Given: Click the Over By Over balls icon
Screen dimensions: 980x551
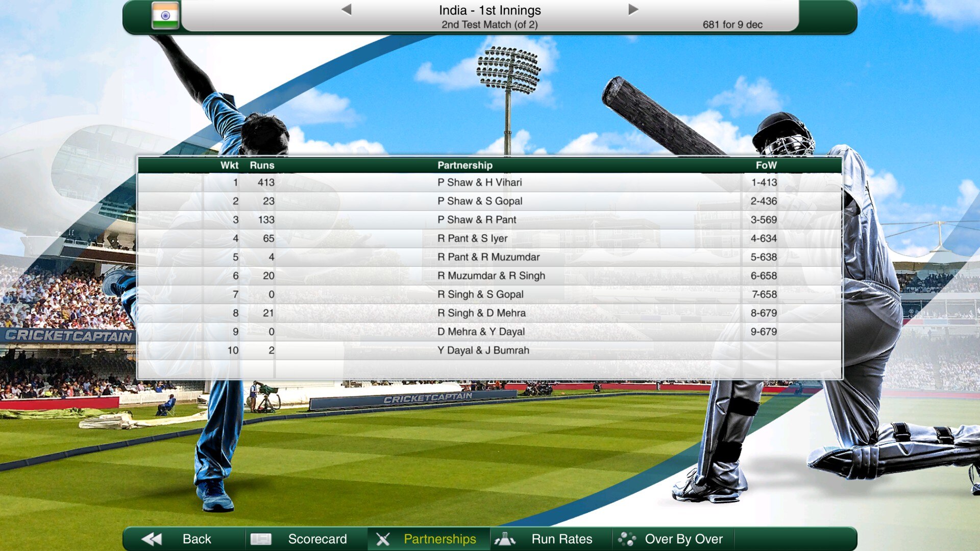Looking at the screenshot, I should click(x=627, y=539).
